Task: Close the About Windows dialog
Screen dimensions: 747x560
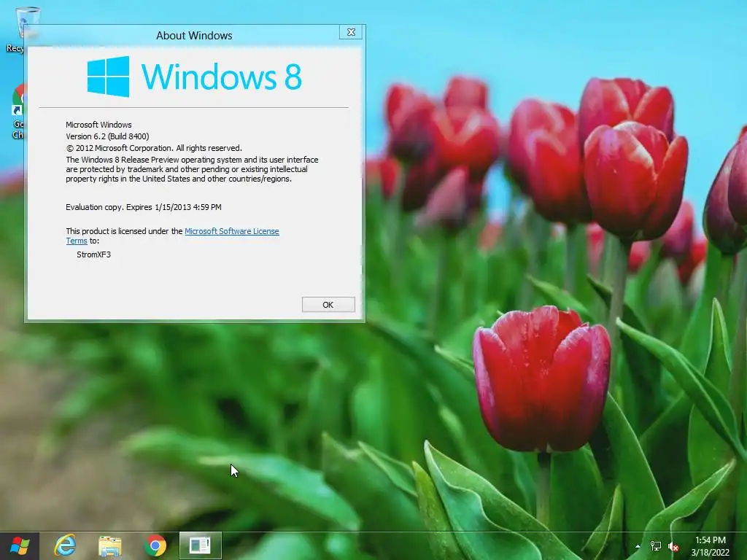Action: click(351, 32)
